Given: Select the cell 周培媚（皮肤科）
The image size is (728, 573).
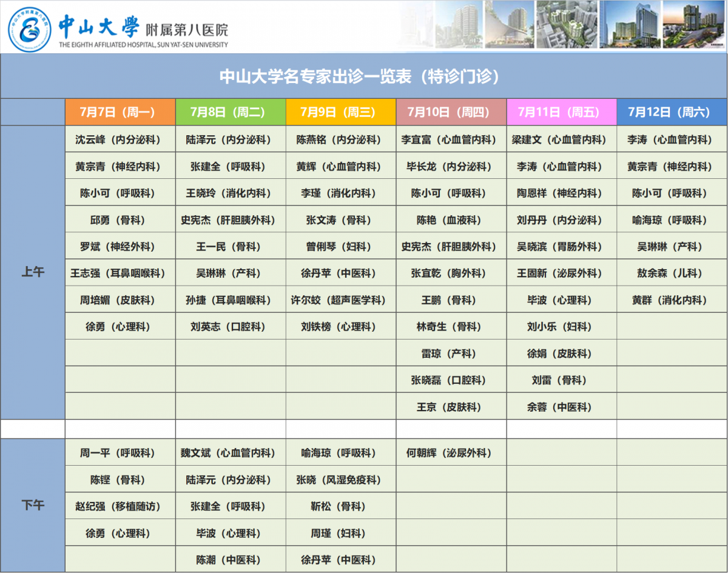Looking at the screenshot, I should [120, 300].
